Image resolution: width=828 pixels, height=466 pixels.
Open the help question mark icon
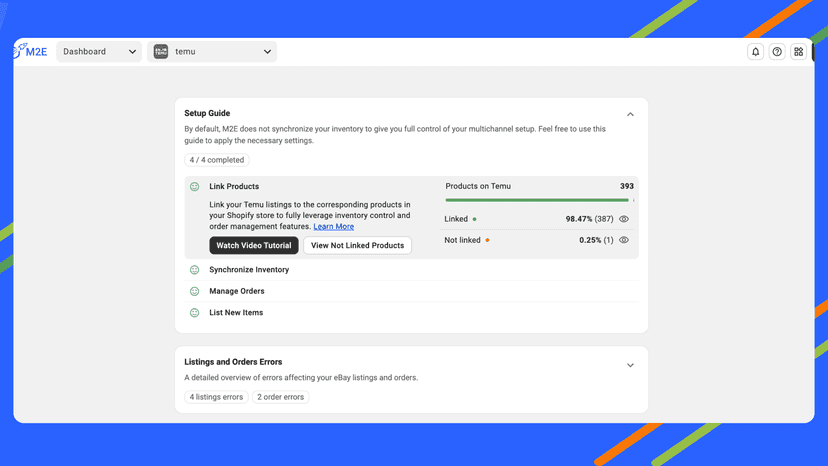[777, 52]
